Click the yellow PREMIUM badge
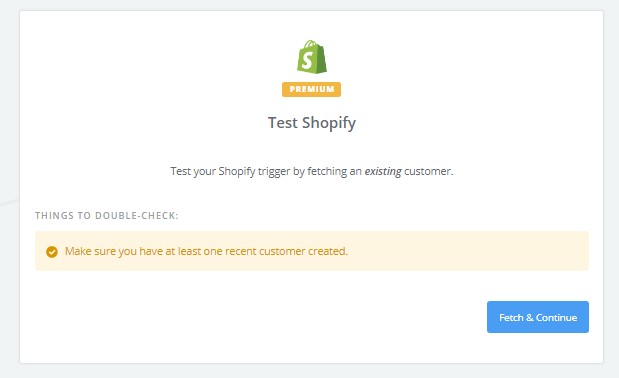The width and height of the screenshot is (619, 378). pos(311,89)
